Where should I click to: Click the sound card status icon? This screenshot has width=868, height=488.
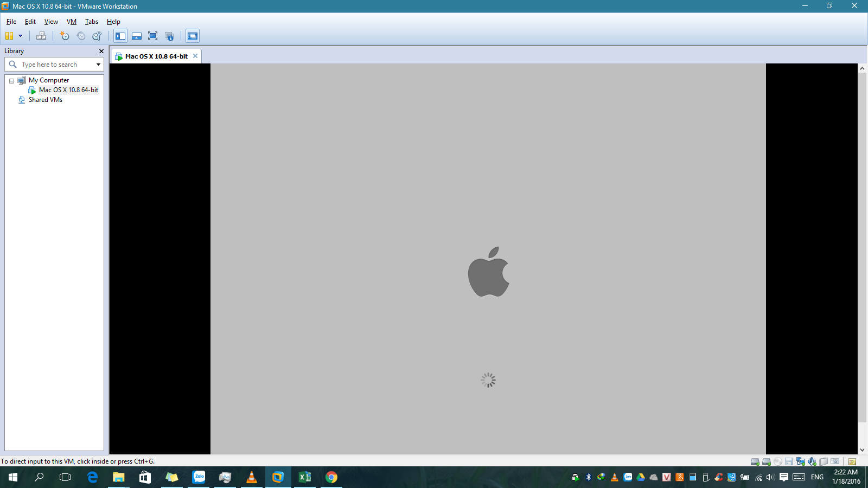[x=812, y=461]
